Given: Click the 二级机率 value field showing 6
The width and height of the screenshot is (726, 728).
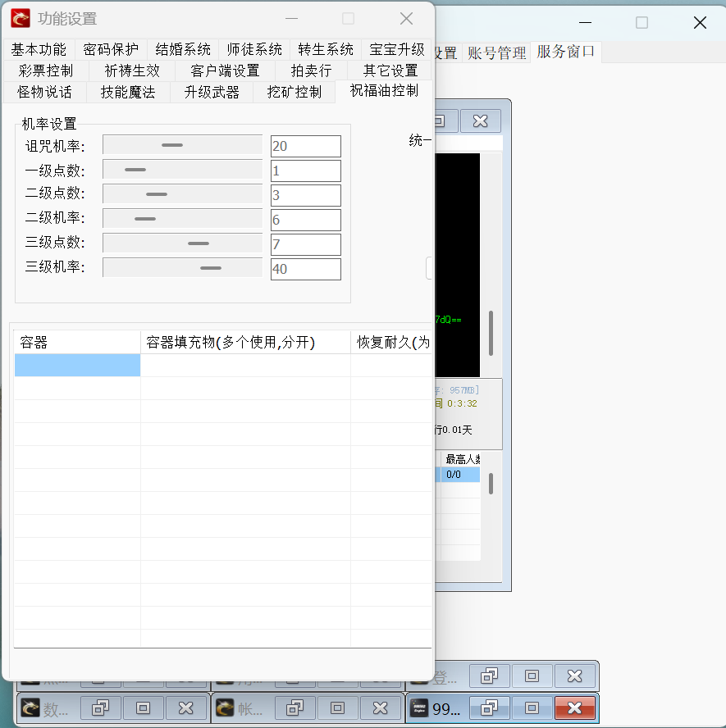Looking at the screenshot, I should coord(306,220).
